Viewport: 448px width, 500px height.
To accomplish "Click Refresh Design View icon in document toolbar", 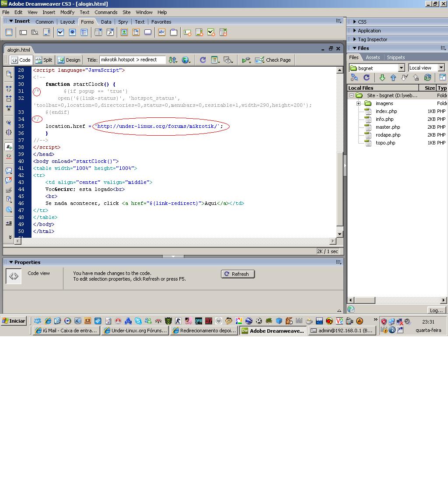I will click(x=203, y=60).
